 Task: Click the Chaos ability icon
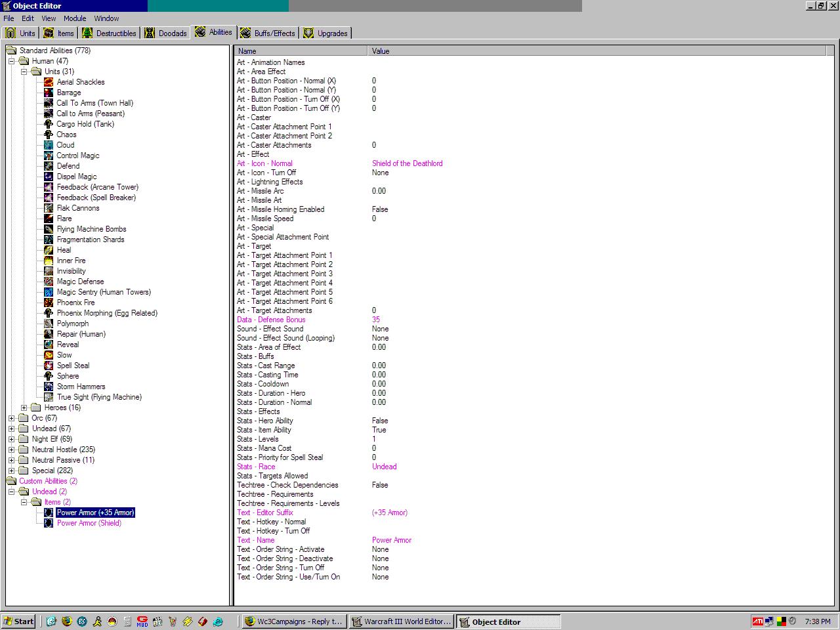[x=49, y=135]
